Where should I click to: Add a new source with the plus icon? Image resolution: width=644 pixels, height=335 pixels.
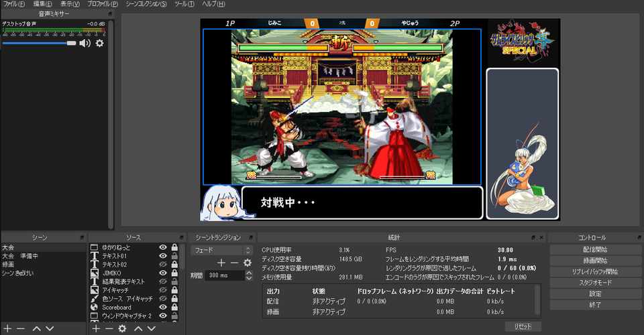coord(96,328)
